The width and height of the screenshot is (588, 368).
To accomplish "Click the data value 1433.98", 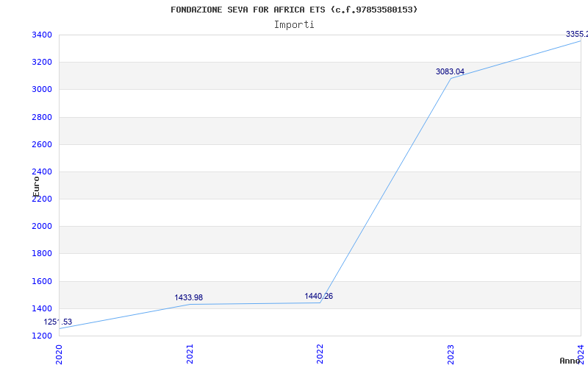I will pos(189,297).
